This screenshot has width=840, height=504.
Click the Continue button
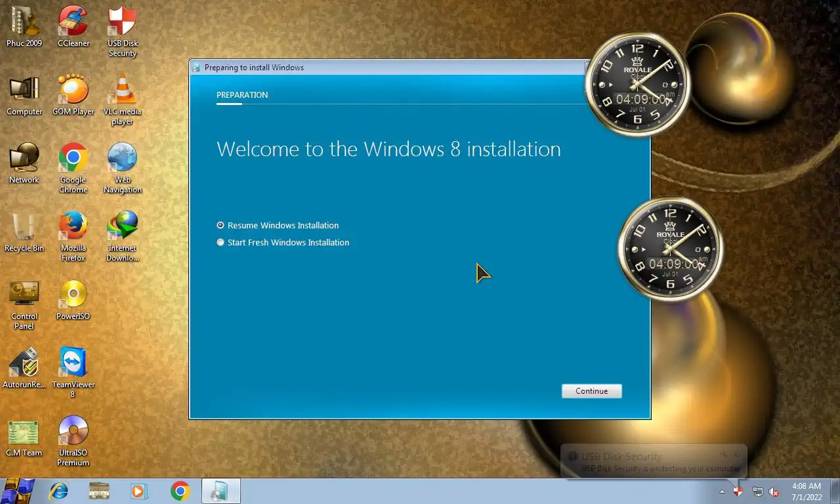[591, 391]
